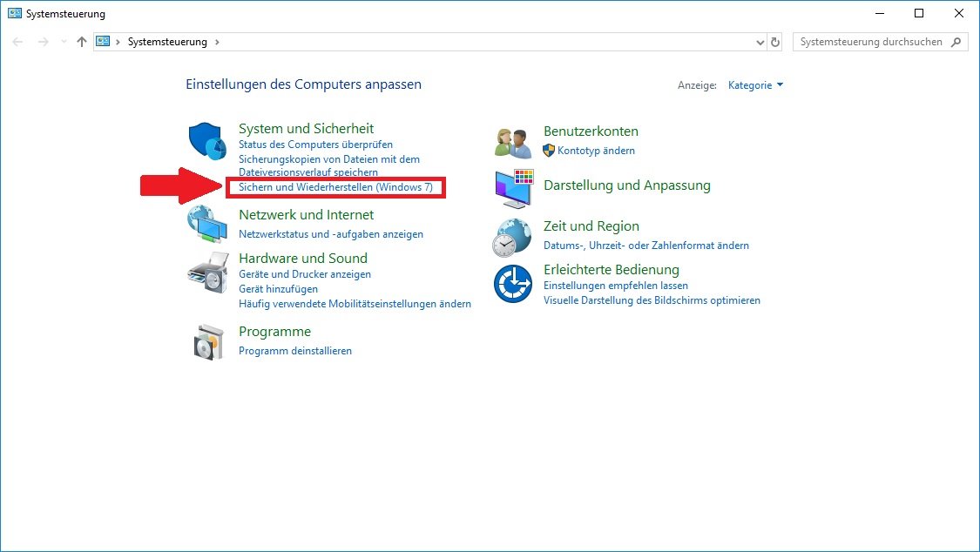Open Erleichterte Bedienung category
The image size is (980, 552).
[x=612, y=270]
